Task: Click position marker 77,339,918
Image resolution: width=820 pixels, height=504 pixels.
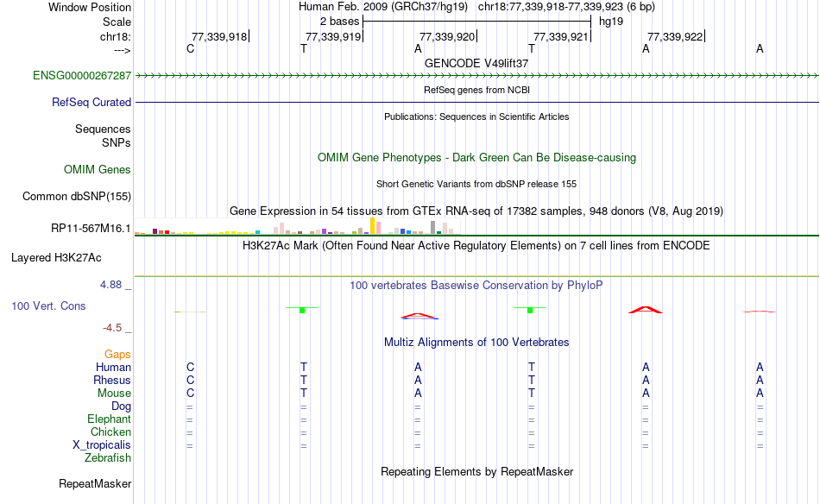Action: click(x=220, y=36)
